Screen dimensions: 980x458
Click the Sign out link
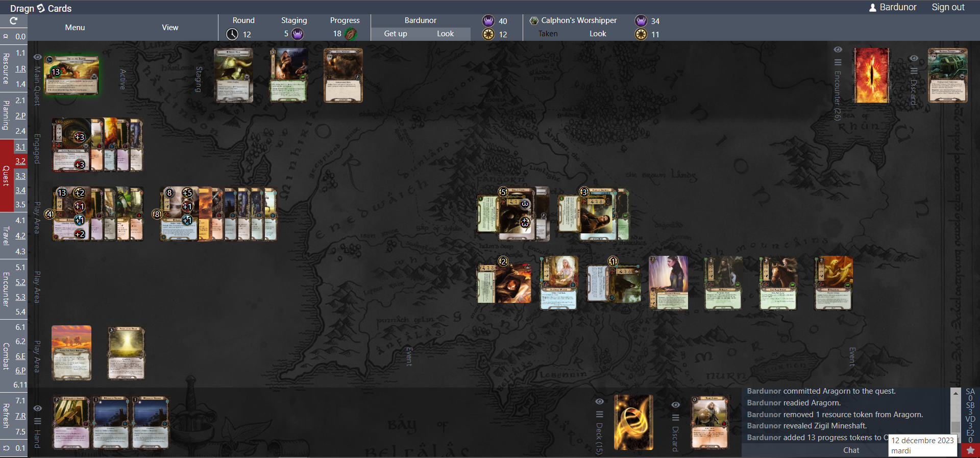(x=948, y=7)
